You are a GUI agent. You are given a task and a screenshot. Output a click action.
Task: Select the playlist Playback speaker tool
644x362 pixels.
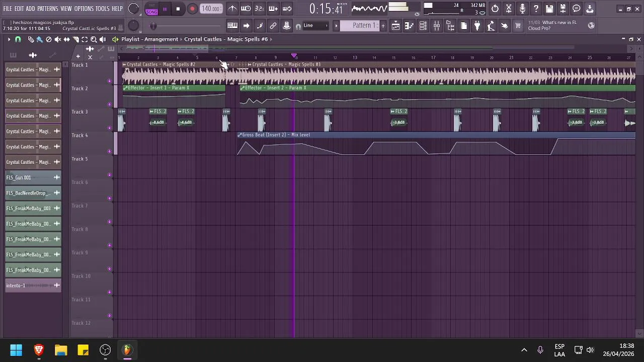click(x=103, y=39)
